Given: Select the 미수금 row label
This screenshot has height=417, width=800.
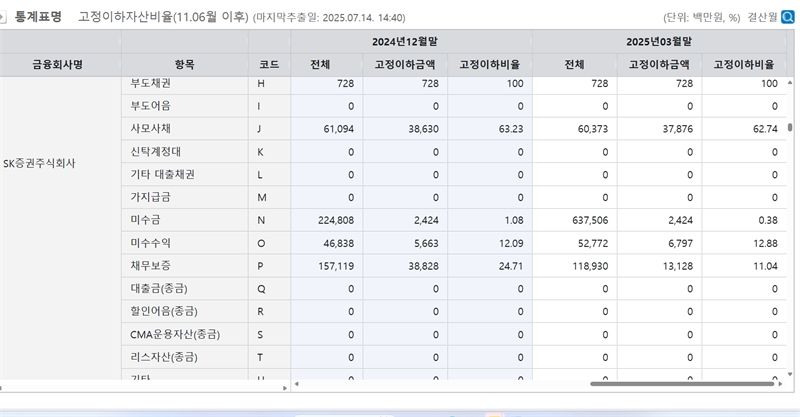Looking at the screenshot, I should (x=143, y=220).
